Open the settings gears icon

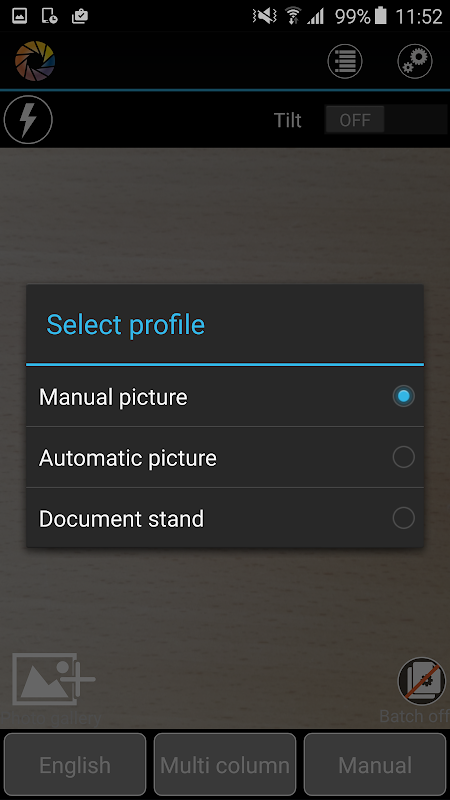point(415,61)
